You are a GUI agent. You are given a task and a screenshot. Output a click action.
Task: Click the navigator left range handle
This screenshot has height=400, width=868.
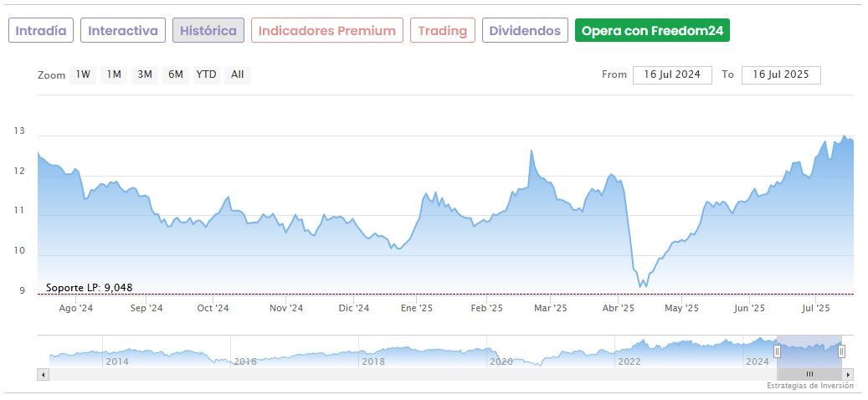[777, 351]
